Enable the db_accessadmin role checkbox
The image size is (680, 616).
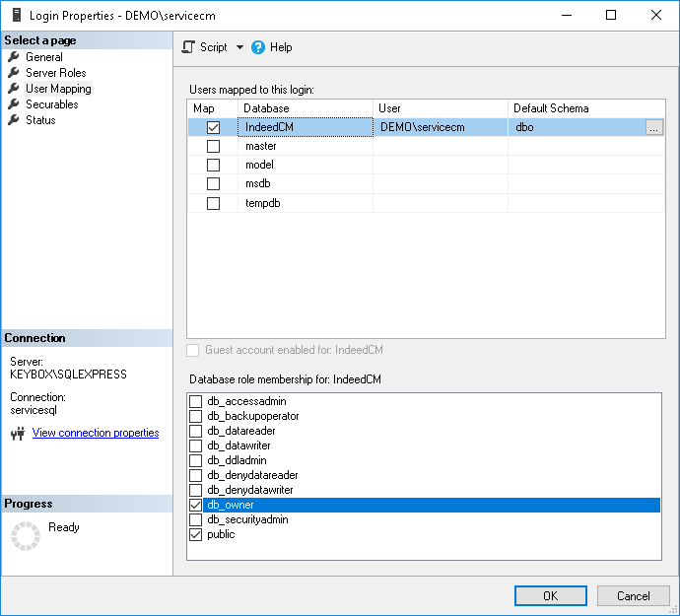coord(195,401)
